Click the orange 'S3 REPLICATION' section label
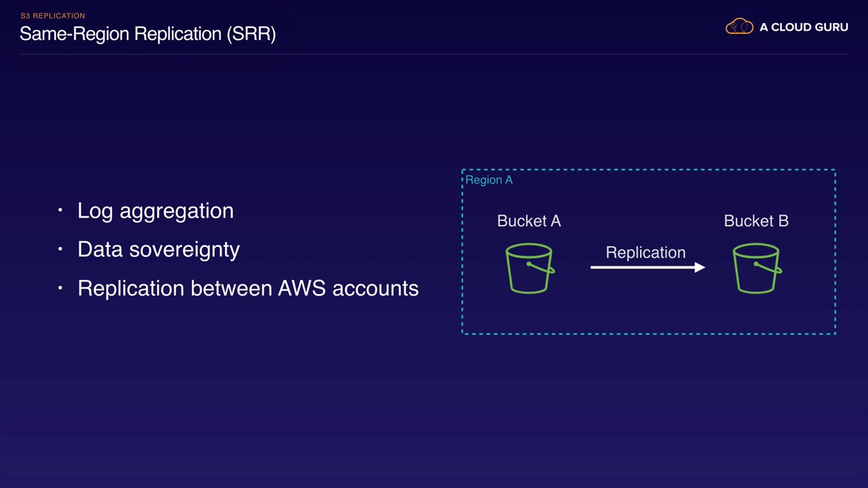 coord(52,16)
